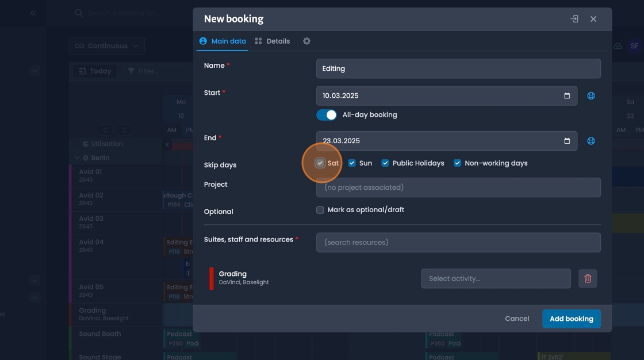Cancel the new booking
This screenshot has height=360, width=644.
(x=516, y=318)
